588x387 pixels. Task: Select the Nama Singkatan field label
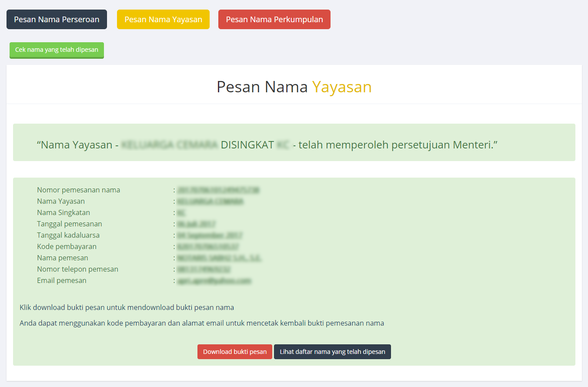[63, 212]
